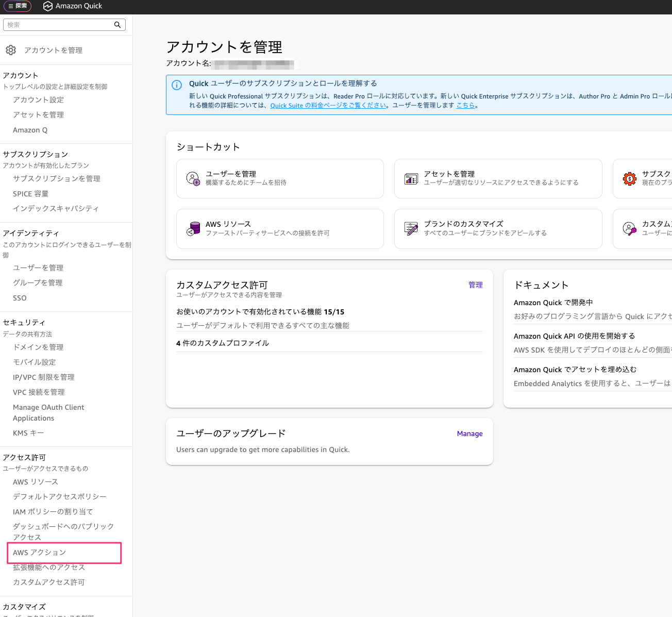
Task: Click the セキュリティ section heading
Action: click(x=24, y=323)
